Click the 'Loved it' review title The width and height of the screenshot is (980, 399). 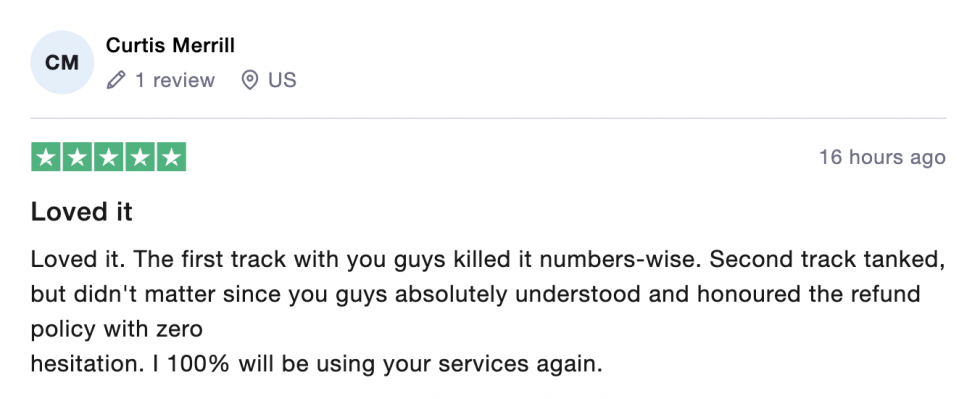click(x=82, y=213)
